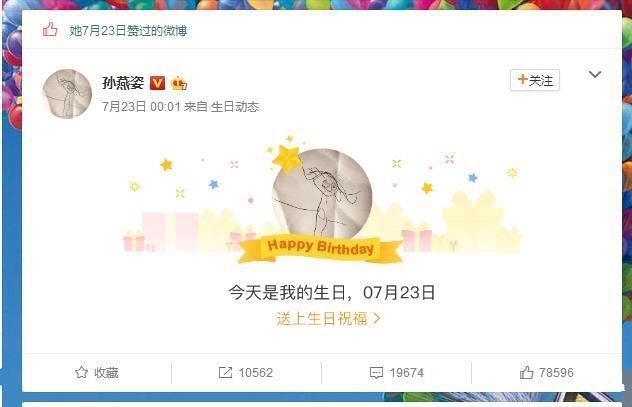Click the Happy Birthday ribbon banner
The height and width of the screenshot is (407, 632).
(x=320, y=248)
